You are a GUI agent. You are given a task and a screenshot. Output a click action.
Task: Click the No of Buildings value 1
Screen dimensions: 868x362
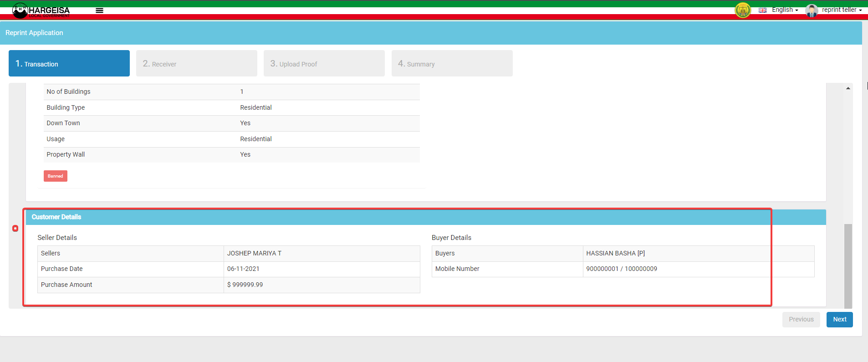[242, 92]
